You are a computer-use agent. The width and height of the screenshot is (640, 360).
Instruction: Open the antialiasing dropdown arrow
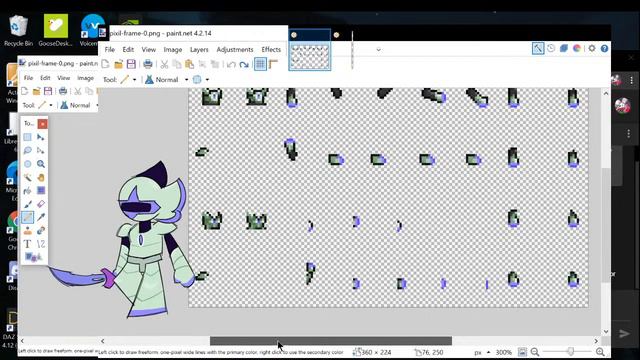click(207, 80)
